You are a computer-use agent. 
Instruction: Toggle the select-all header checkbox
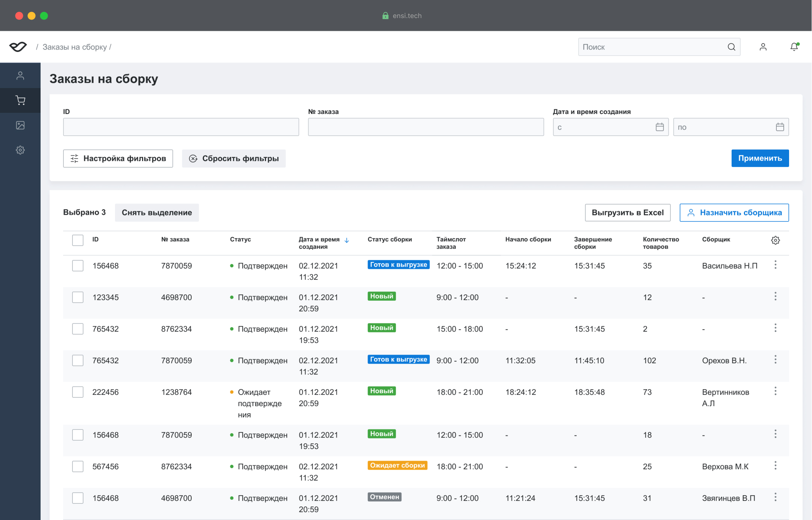pos(78,240)
